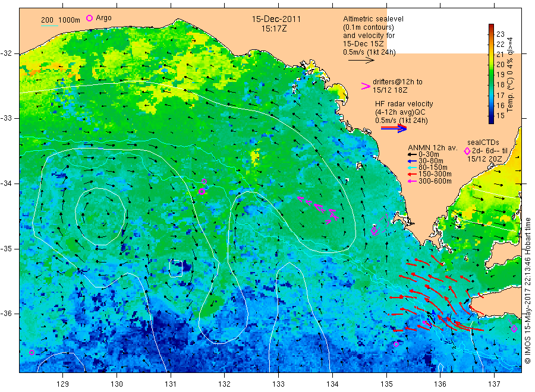535x392 pixels.
Task: Click the magenta 300-600m ANMN legend arrow
Action: click(413, 181)
